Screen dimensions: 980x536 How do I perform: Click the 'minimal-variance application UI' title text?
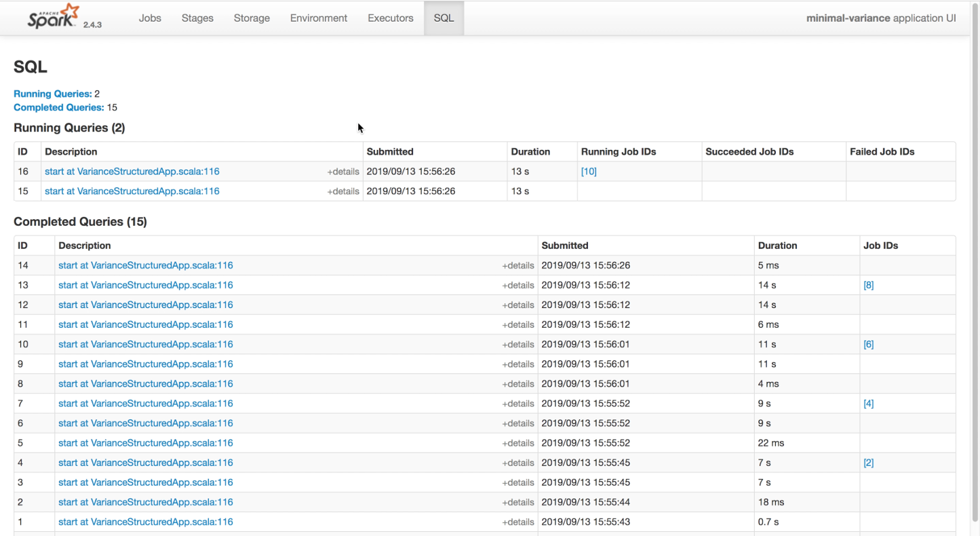coord(881,18)
